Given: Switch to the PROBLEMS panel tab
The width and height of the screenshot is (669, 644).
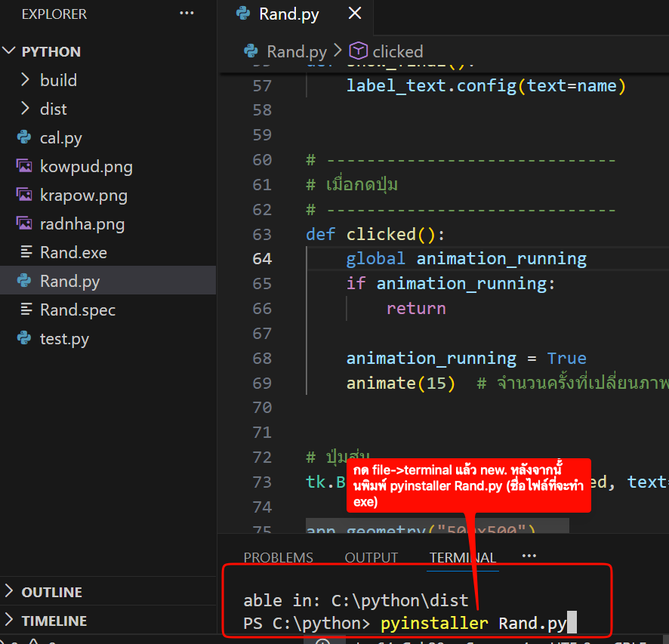Looking at the screenshot, I should [x=278, y=558].
